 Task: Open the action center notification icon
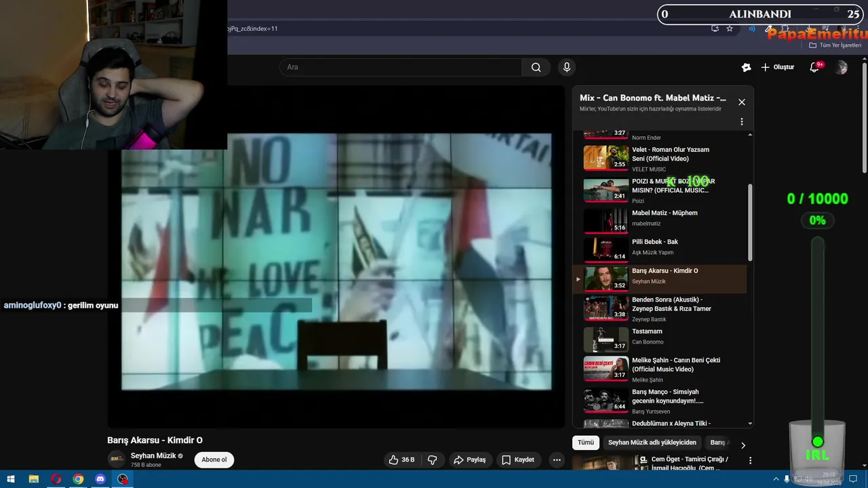coord(854,479)
